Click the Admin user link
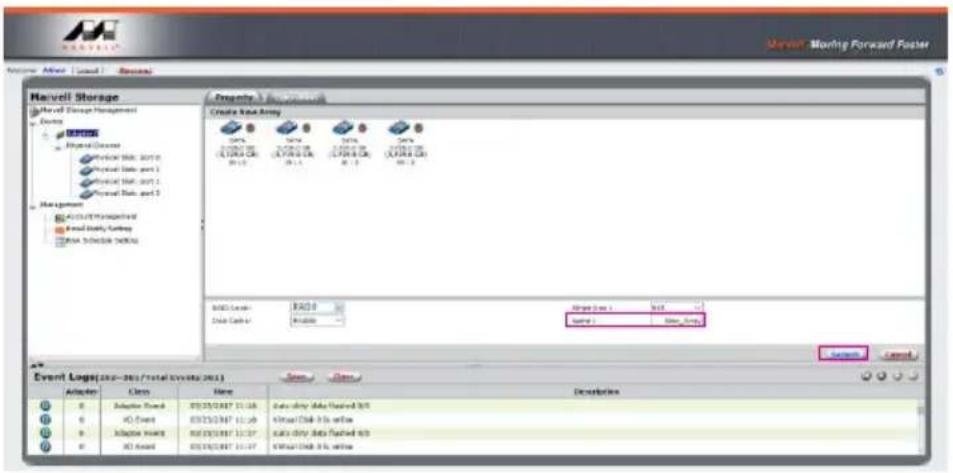This screenshot has height=473, width=953. 54,71
